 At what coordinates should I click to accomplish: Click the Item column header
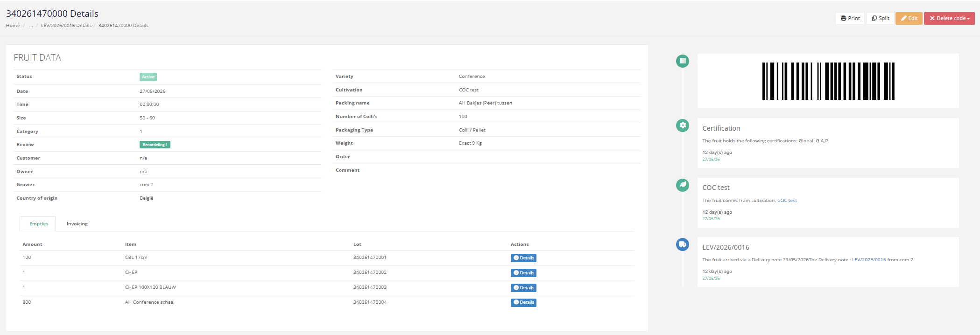(x=130, y=244)
